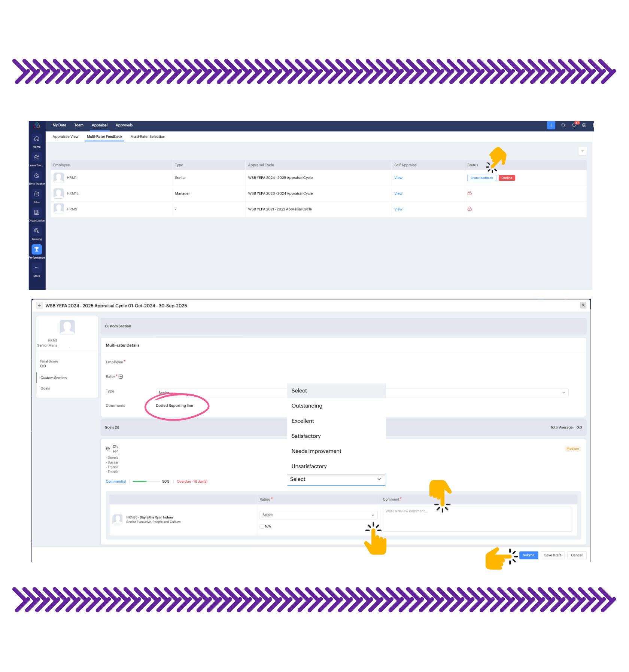Click the Share feedback button
Image resolution: width=629 pixels, height=672 pixels.
(x=481, y=178)
